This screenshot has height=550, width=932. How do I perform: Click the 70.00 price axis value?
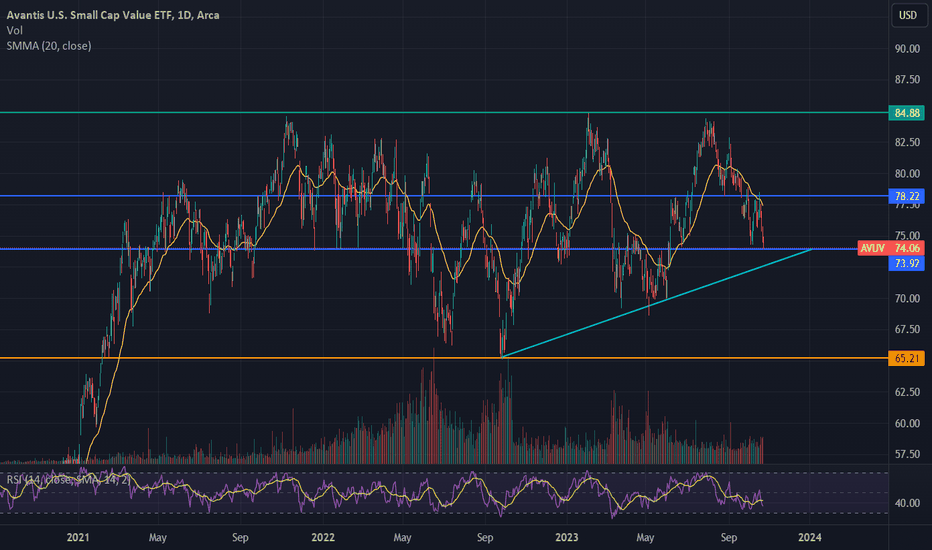(907, 298)
